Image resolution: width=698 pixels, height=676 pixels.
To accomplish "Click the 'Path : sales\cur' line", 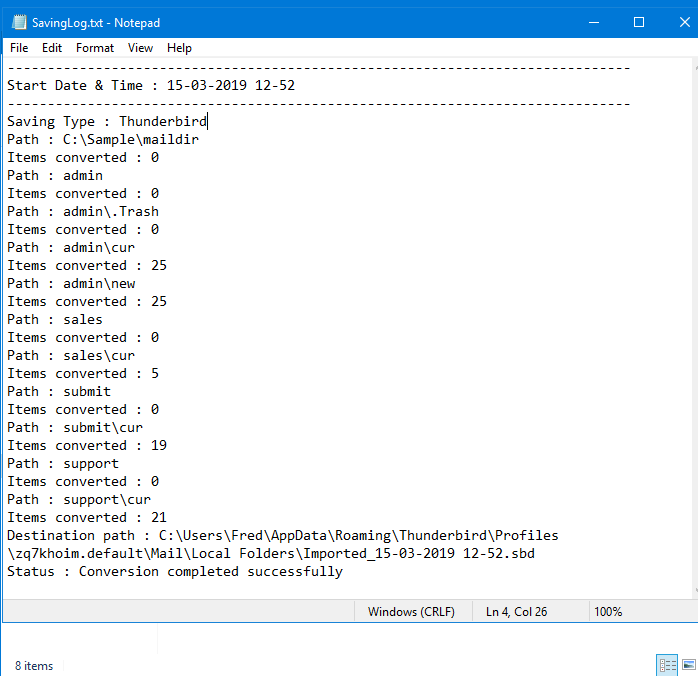I will point(71,356).
